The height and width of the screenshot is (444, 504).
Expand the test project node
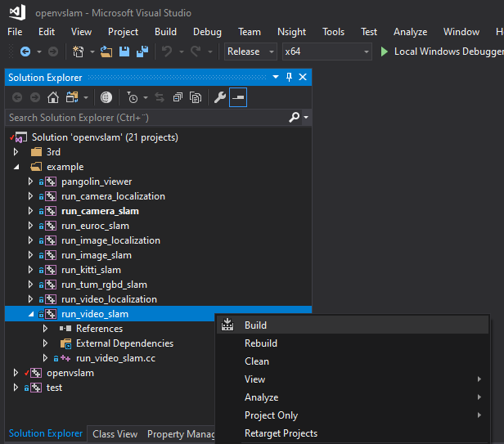pyautogui.click(x=16, y=388)
